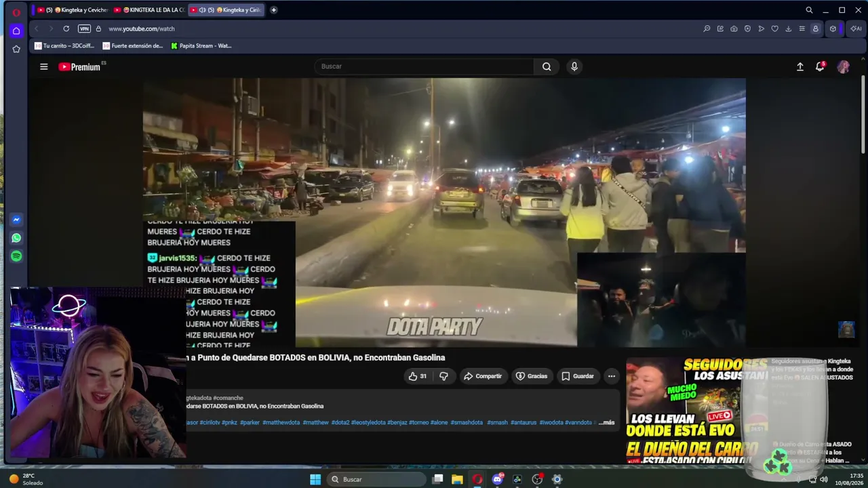Open the #matthewdota hashtag link
The image size is (868, 488).
[281, 422]
